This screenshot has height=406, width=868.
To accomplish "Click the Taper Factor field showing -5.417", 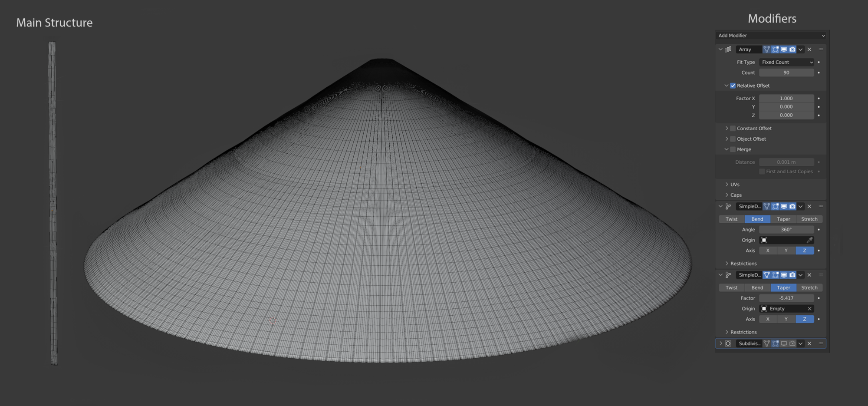I will tap(786, 298).
